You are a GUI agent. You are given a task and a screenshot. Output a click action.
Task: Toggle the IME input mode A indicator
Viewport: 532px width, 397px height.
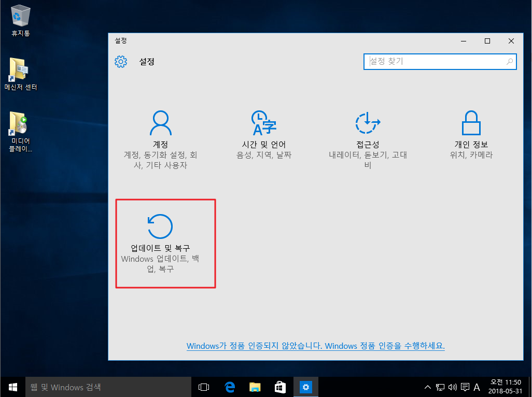pos(477,387)
